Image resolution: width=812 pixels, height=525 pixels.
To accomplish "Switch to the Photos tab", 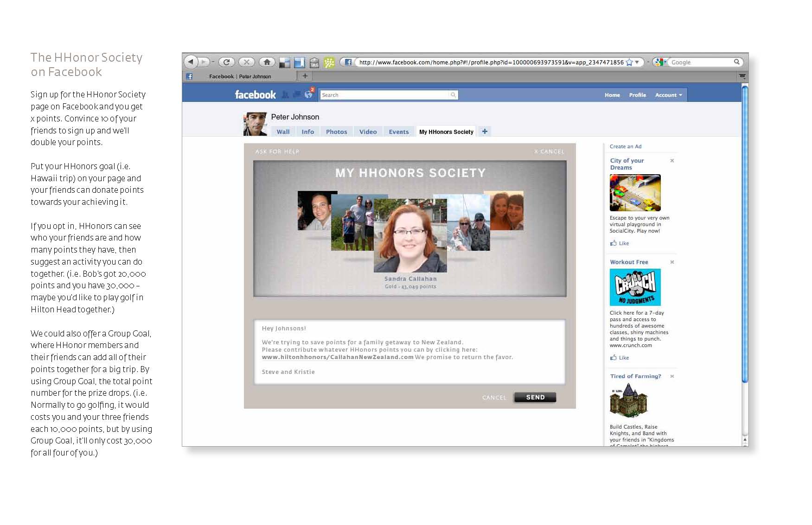I will tap(336, 132).
